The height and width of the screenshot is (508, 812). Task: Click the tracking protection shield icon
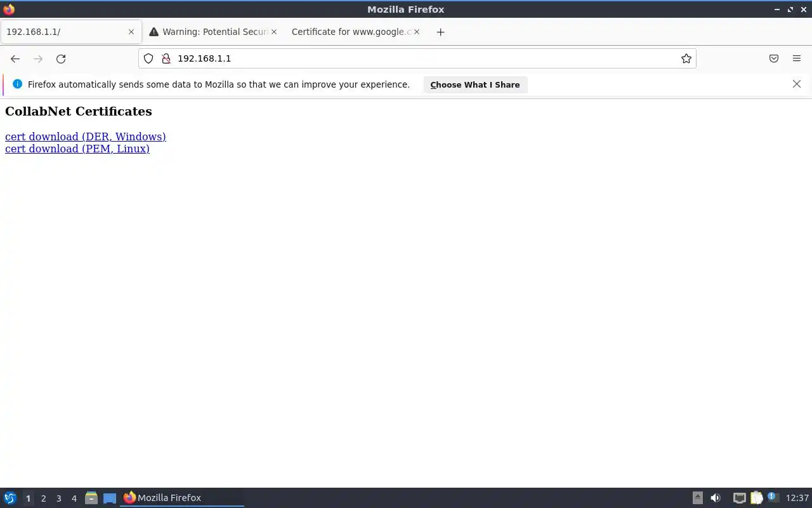[x=148, y=58]
